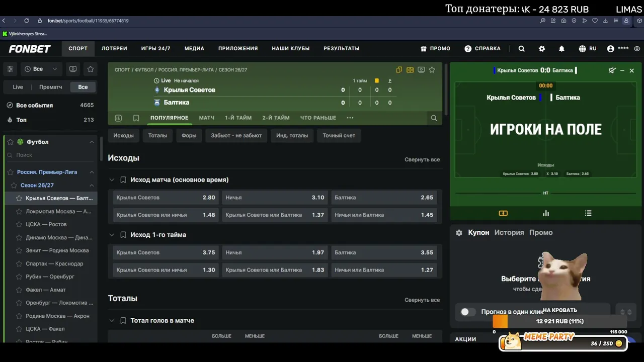This screenshot has width=644, height=362.
Task: Select Балтика at 2.65 match outcome
Action: point(384,198)
